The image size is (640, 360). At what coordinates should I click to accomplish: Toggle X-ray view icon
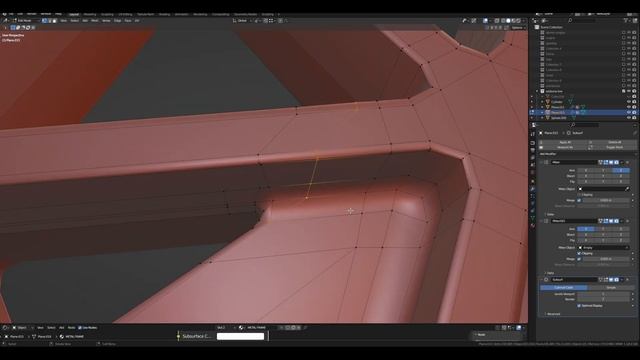point(496,21)
